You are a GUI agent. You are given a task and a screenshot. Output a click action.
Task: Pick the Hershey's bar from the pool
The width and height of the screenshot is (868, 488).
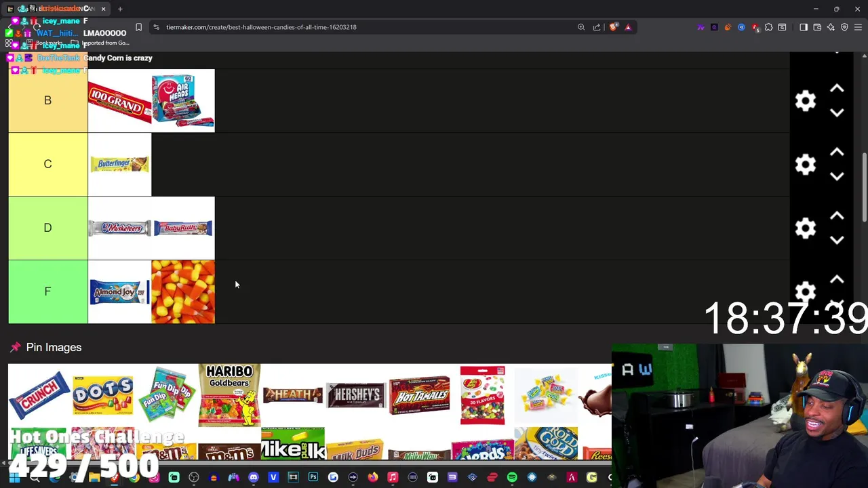(356, 395)
